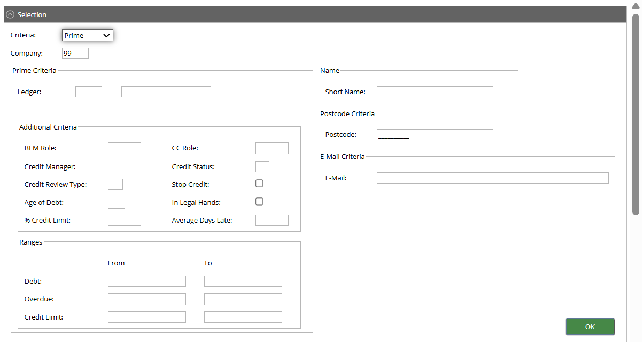Click the In Legal Hands label text
Viewport: 644px width, 342px height.
196,202
